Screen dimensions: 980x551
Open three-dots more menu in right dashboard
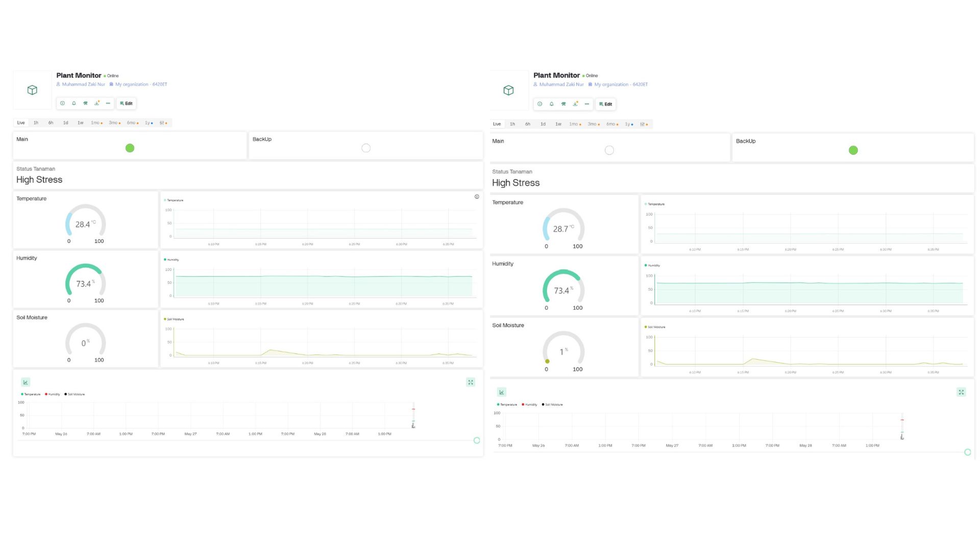click(x=587, y=104)
